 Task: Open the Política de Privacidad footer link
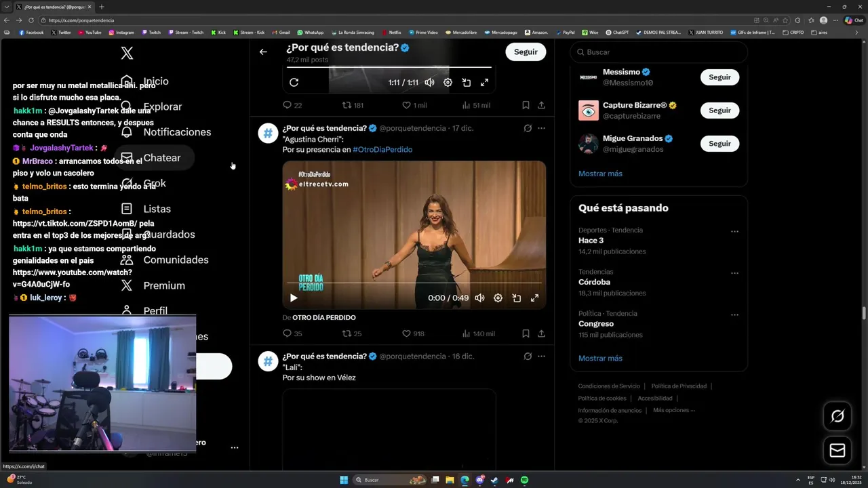[679, 386]
